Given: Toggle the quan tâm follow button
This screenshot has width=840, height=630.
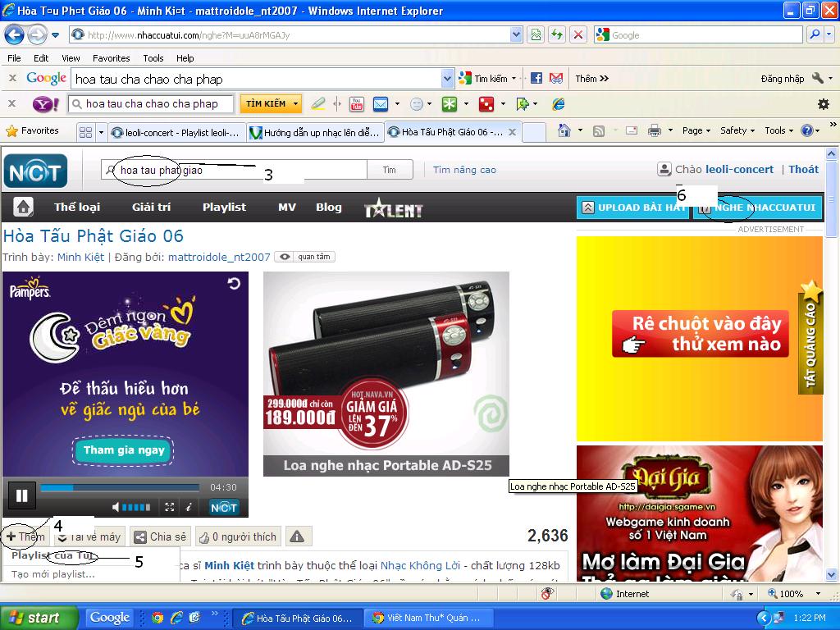Looking at the screenshot, I should 305,257.
